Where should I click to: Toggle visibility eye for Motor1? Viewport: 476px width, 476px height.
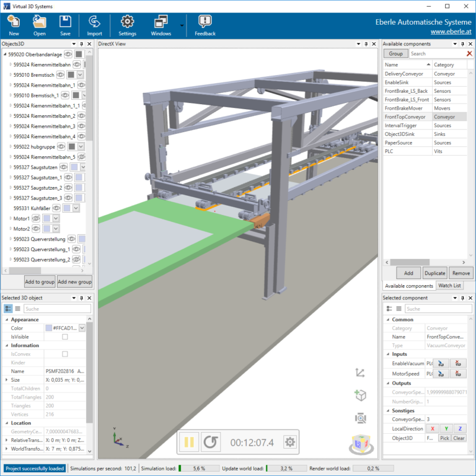click(x=36, y=219)
